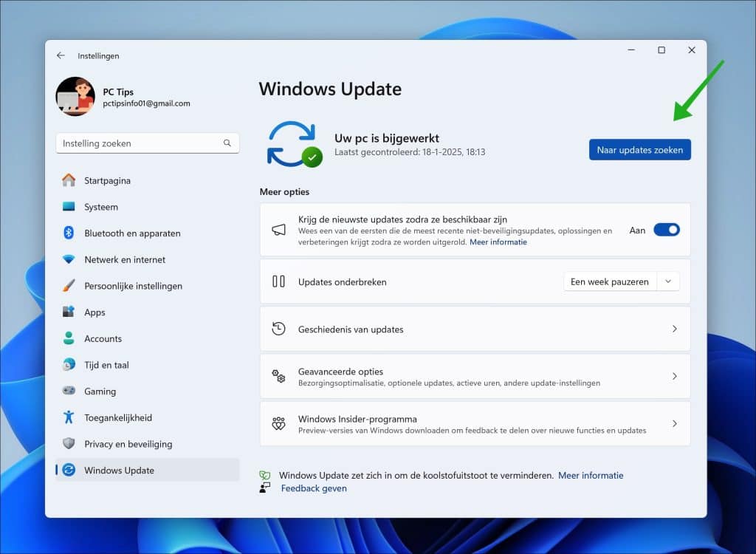
Task: Click Laatst gecontroleerd: 18-1-2025, 18:13 text
Action: pos(410,152)
